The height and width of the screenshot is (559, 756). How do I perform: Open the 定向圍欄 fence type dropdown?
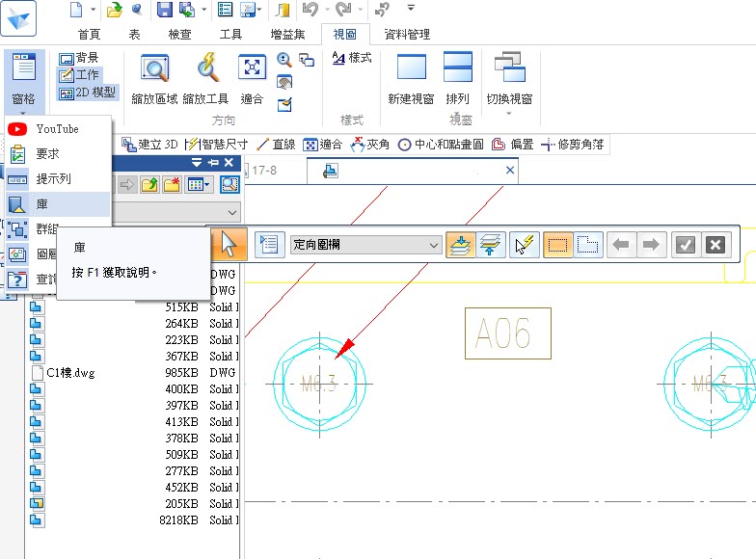366,245
